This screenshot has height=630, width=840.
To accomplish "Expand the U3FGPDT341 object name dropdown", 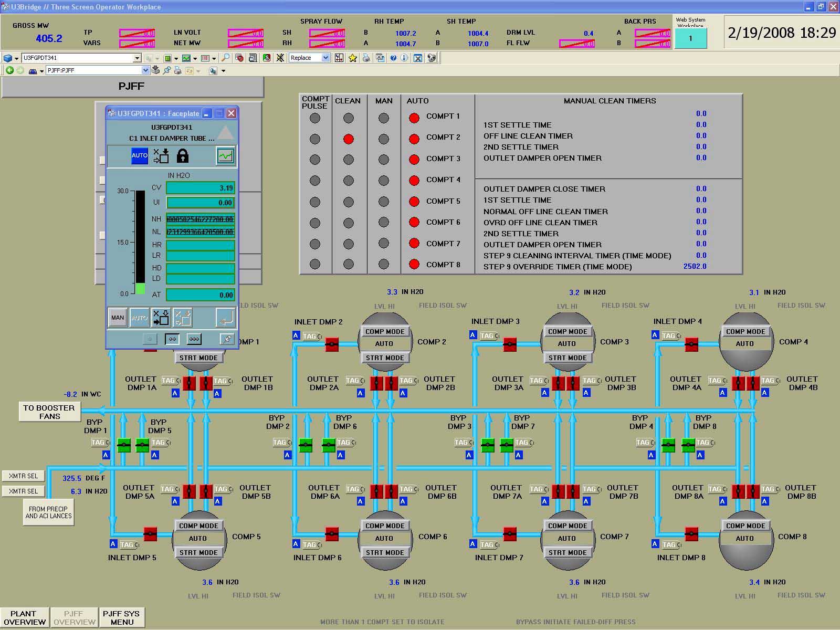I will point(137,58).
